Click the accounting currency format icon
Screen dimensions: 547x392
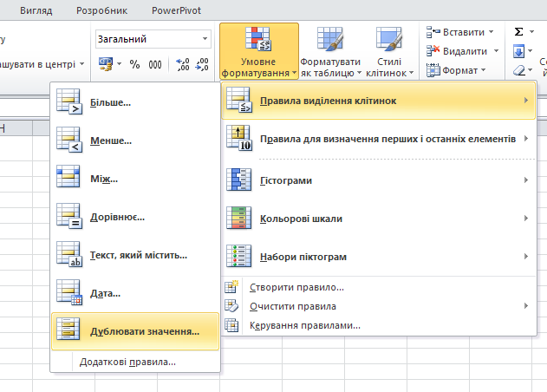[x=106, y=64]
